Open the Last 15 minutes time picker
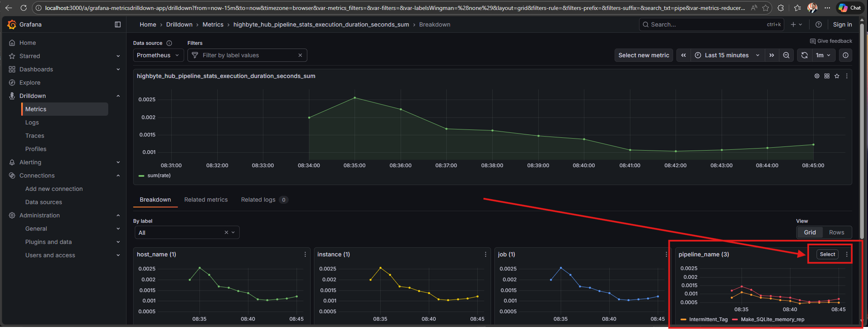Viewport: 868px width, 329px height. click(727, 55)
